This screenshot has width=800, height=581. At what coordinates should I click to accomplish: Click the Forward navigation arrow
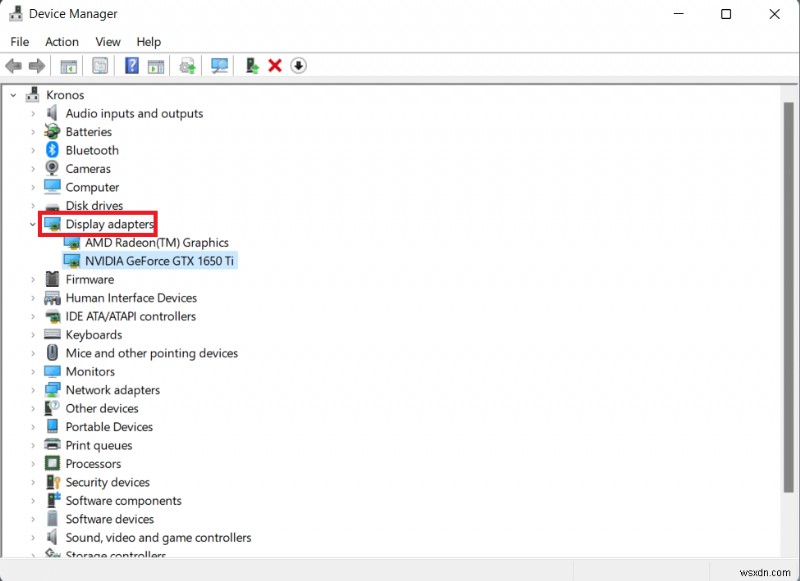coord(38,65)
